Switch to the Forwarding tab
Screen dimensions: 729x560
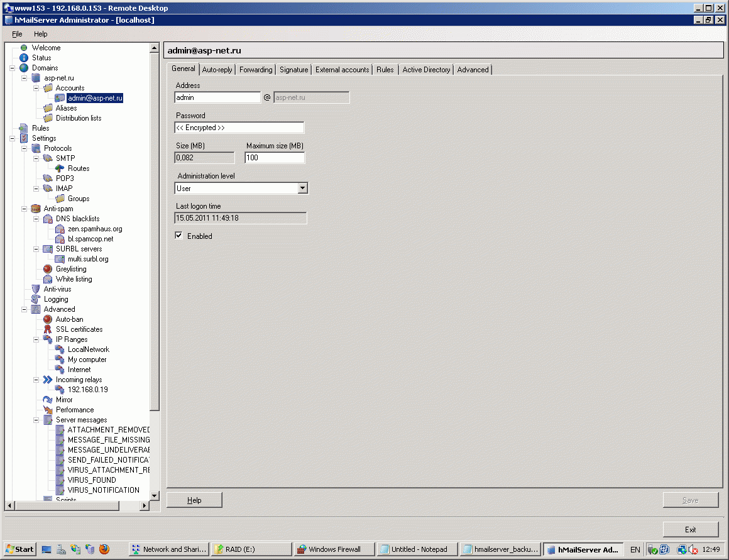[256, 70]
